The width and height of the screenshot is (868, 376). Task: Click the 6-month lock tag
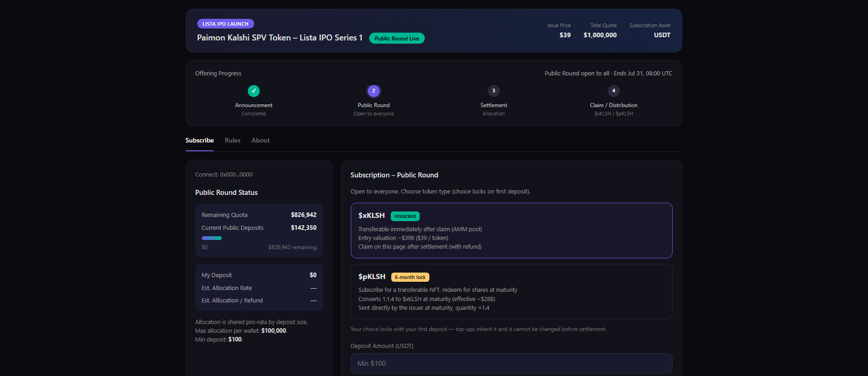tap(410, 277)
